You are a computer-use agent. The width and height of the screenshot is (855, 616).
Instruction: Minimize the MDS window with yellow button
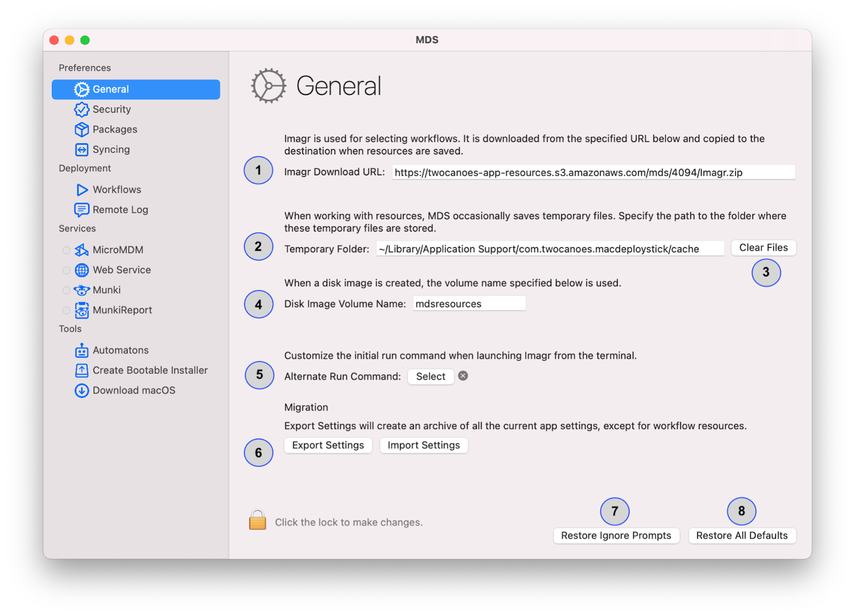point(69,40)
